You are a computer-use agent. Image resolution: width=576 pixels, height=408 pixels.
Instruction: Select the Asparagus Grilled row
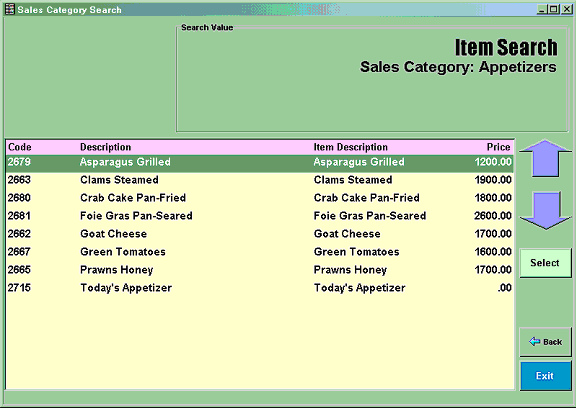point(260,162)
